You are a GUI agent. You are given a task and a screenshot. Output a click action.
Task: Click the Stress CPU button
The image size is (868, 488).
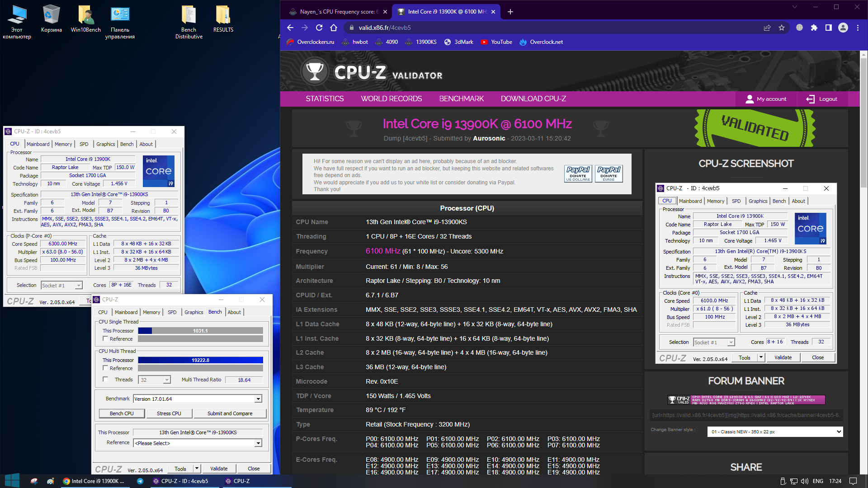coord(169,413)
